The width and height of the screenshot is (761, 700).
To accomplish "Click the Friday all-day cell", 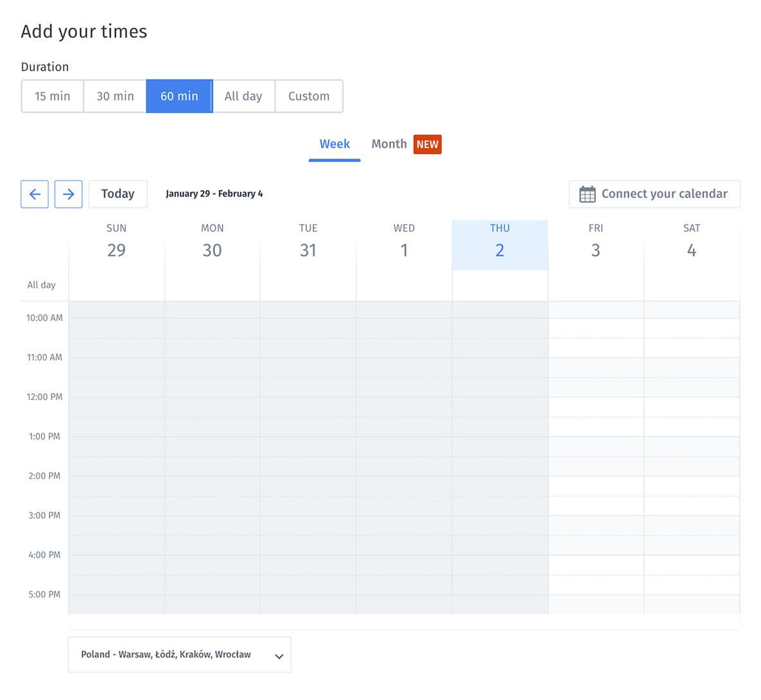I will click(x=595, y=285).
